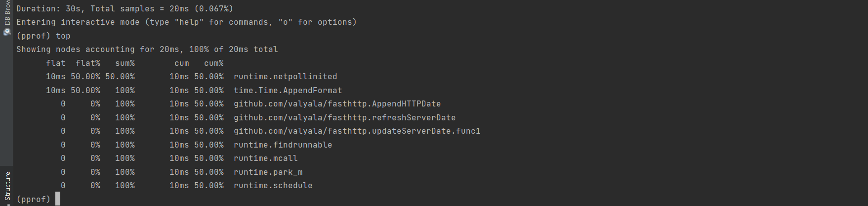
Task: Click the fasthttp.refreshServerDate path
Action: (x=344, y=118)
